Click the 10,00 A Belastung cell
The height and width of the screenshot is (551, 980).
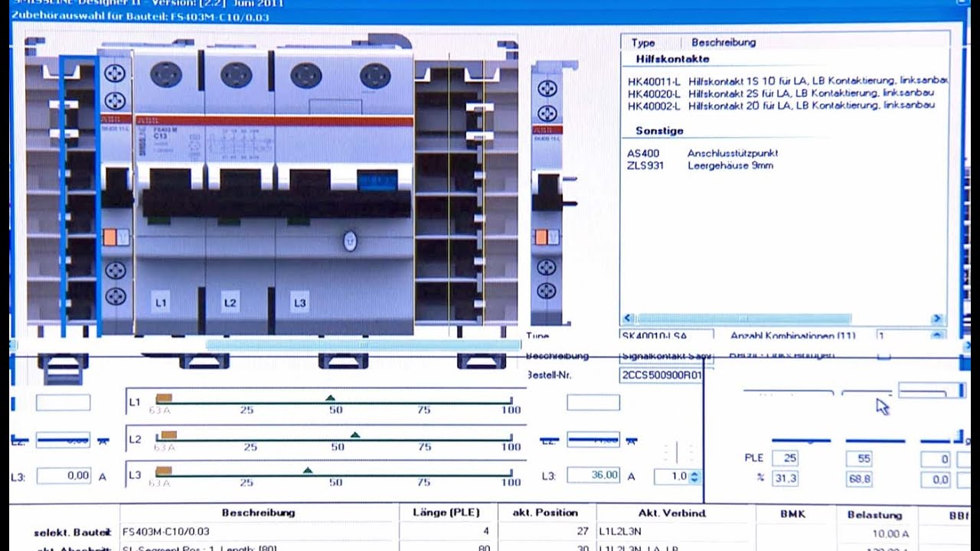tap(890, 534)
